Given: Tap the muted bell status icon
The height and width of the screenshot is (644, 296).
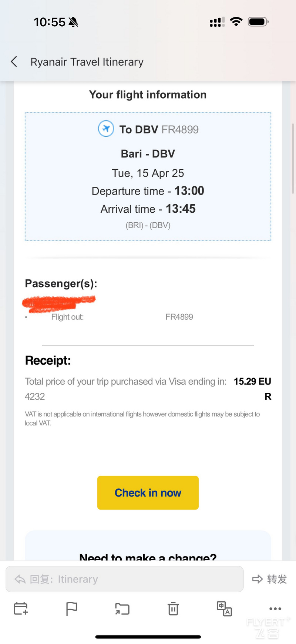Looking at the screenshot, I should [73, 22].
